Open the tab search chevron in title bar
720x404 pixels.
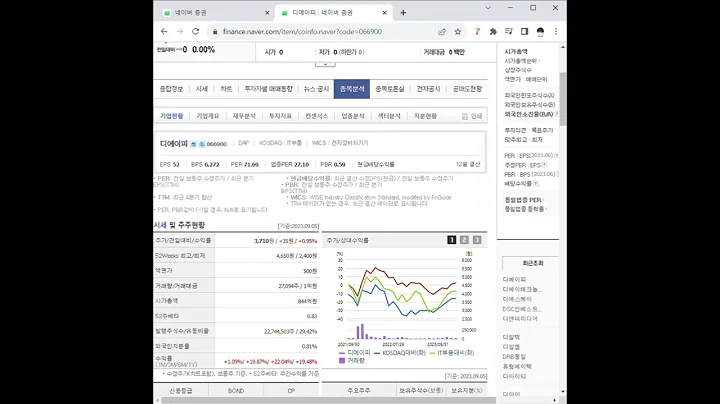488,8
